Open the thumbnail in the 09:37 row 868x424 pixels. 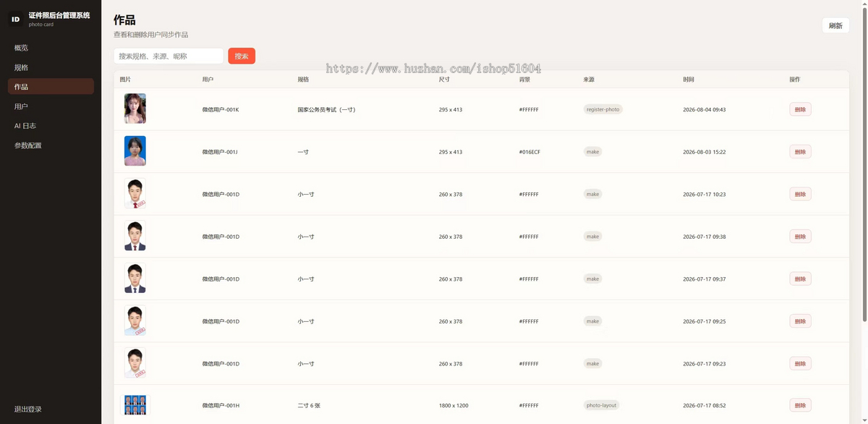click(135, 278)
